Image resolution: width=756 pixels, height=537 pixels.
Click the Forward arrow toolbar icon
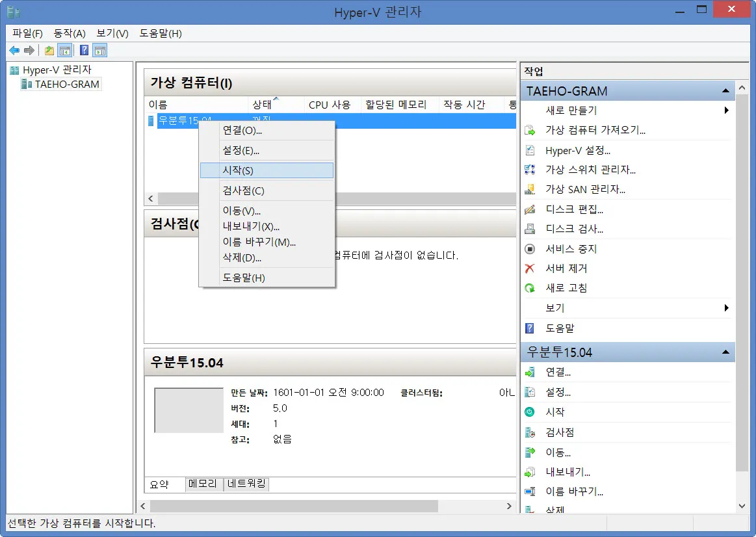(x=29, y=50)
